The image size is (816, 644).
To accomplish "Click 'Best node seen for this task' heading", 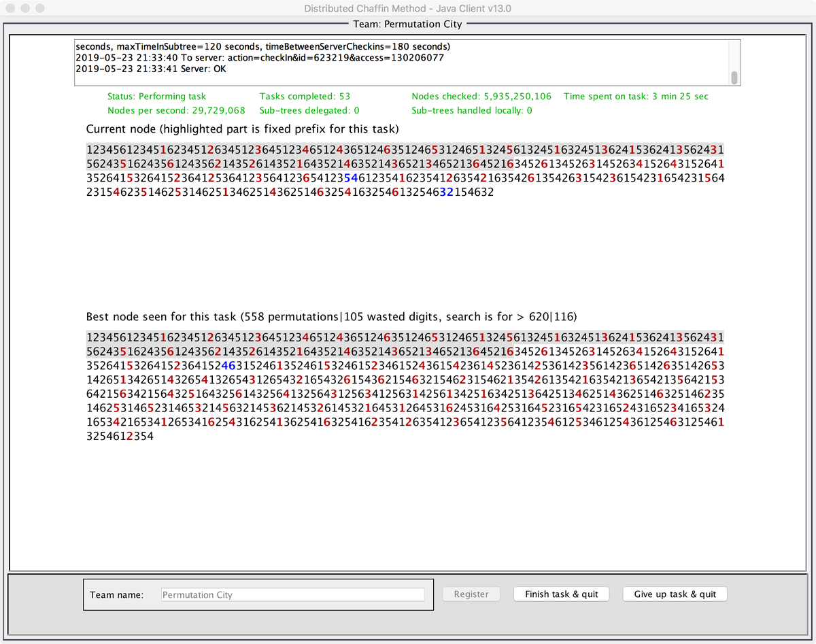I will pyautogui.click(x=332, y=317).
